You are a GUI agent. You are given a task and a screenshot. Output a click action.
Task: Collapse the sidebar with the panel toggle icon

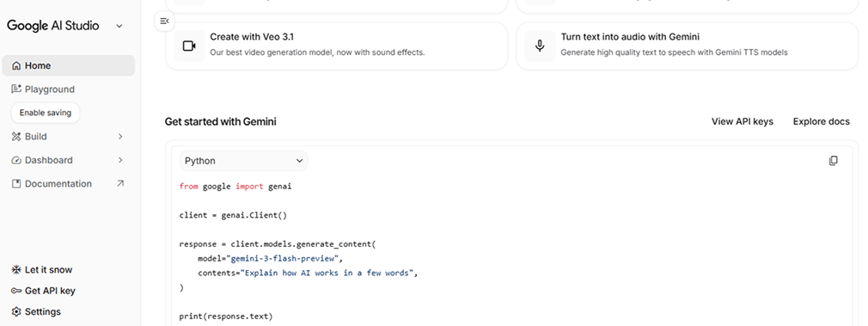[164, 21]
